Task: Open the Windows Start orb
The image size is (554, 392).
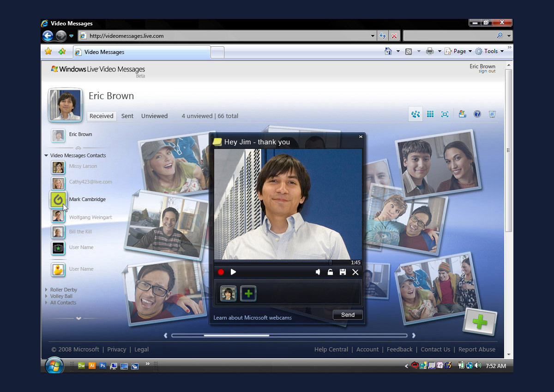Action: click(54, 366)
